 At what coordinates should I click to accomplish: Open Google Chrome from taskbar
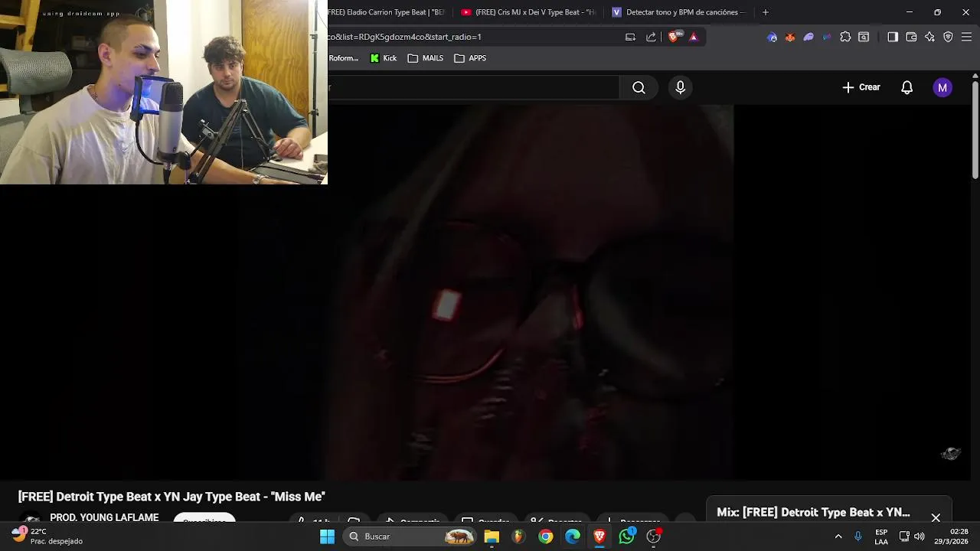click(x=546, y=536)
